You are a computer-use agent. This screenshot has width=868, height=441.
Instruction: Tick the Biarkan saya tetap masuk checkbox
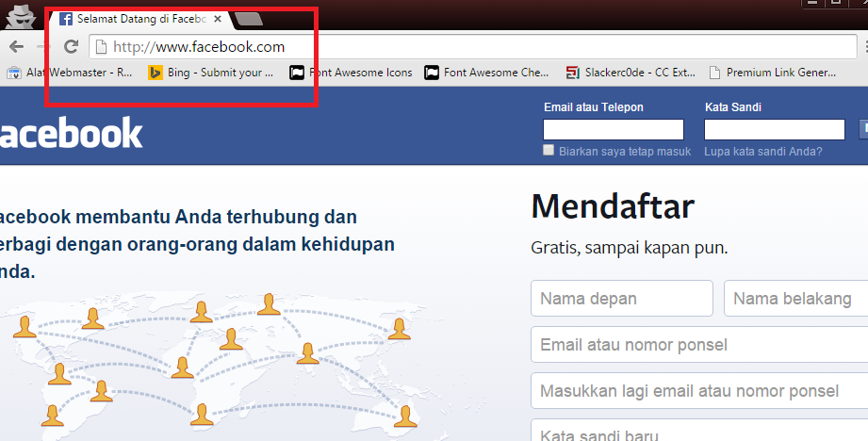click(x=548, y=150)
